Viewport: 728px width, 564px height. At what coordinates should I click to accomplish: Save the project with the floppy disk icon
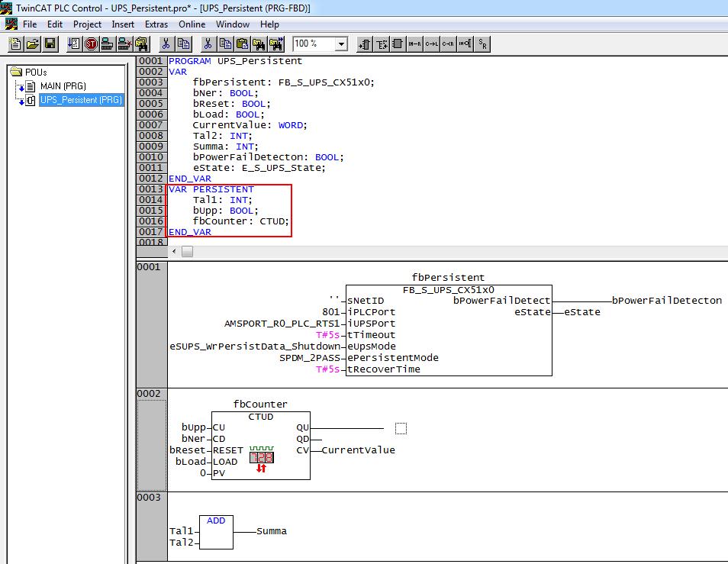(x=50, y=44)
